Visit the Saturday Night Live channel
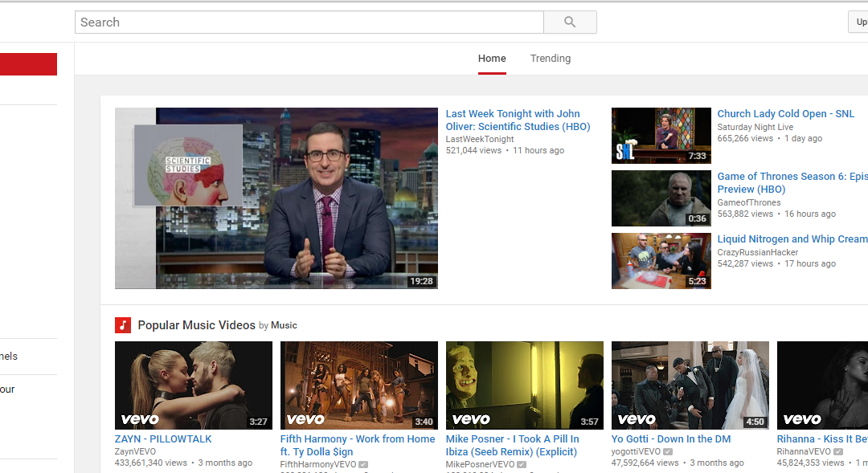 pyautogui.click(x=755, y=127)
